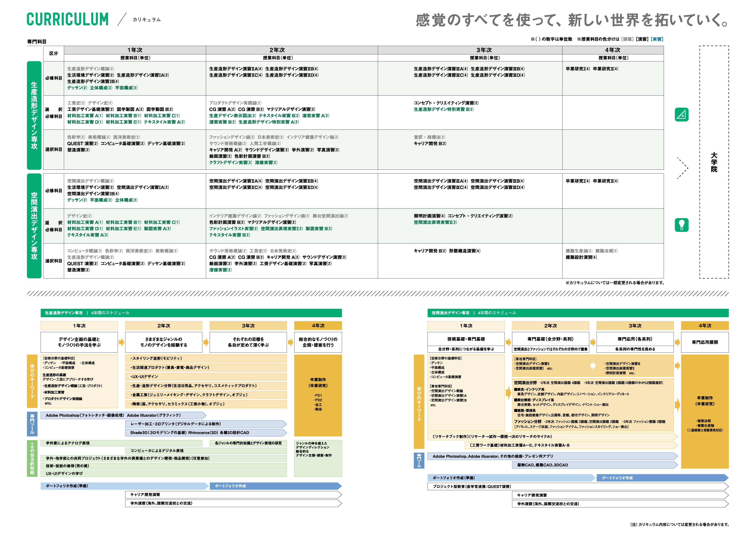Click the 大学院 dashed box
The height and width of the screenshot is (534, 756).
pos(714,162)
